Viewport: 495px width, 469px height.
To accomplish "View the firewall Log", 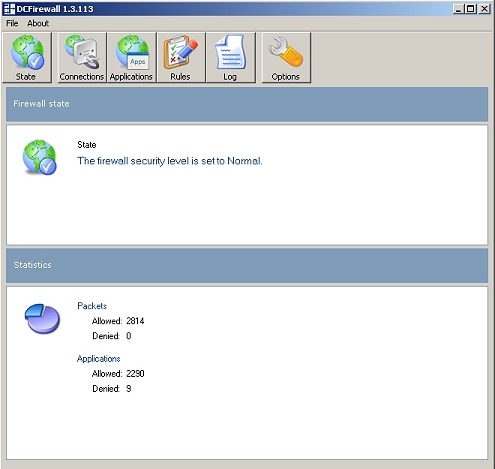I will tap(231, 58).
